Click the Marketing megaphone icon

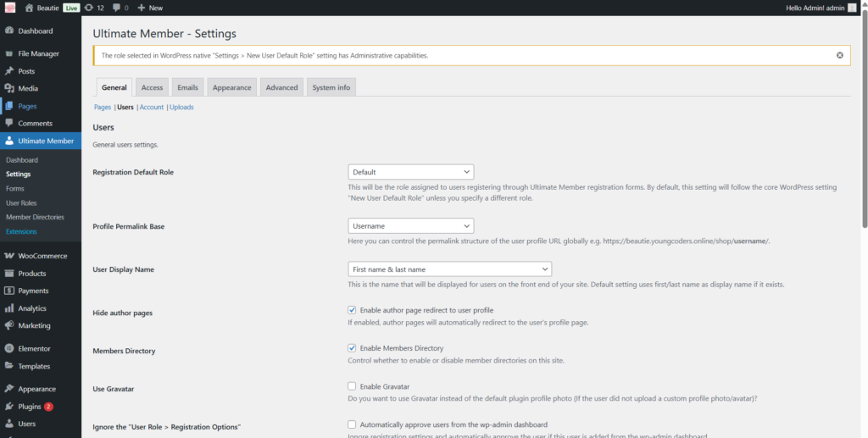(x=8, y=326)
